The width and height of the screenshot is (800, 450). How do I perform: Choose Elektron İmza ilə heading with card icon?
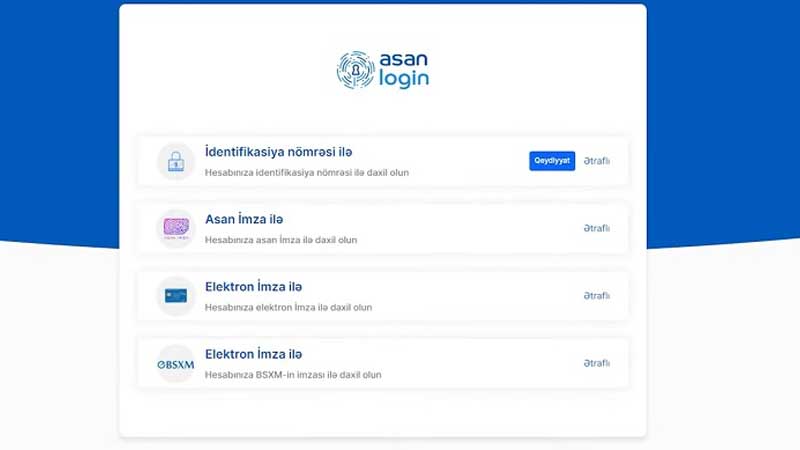point(254,287)
